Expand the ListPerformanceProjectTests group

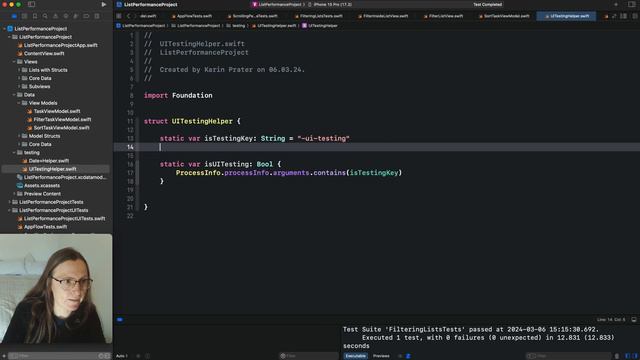tap(9, 202)
